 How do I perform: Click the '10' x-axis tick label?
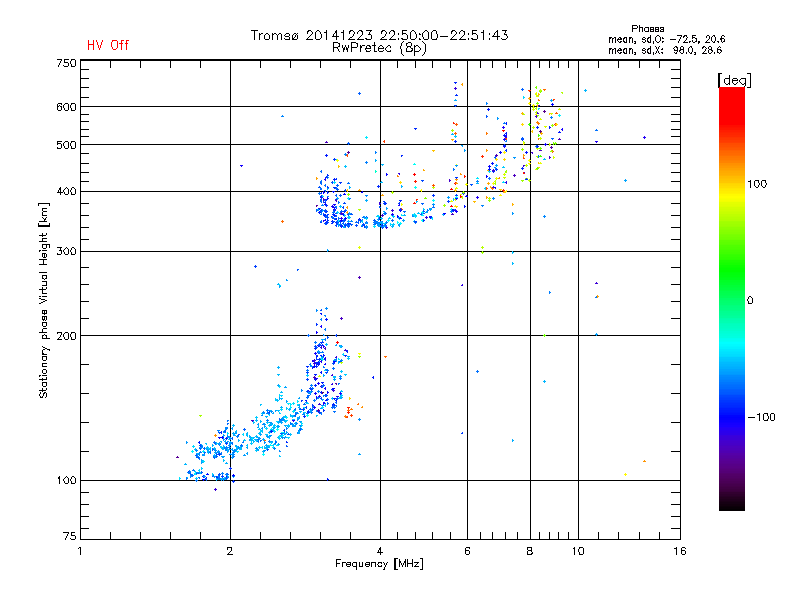pos(578,551)
